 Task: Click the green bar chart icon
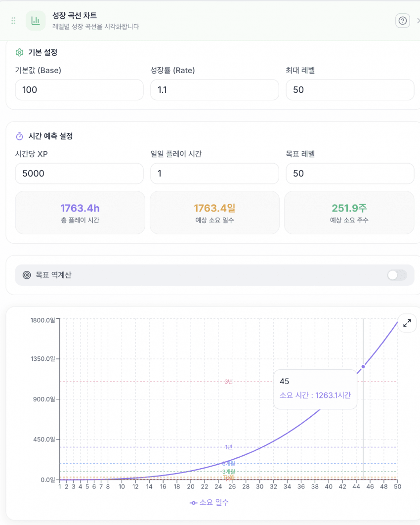point(36,21)
